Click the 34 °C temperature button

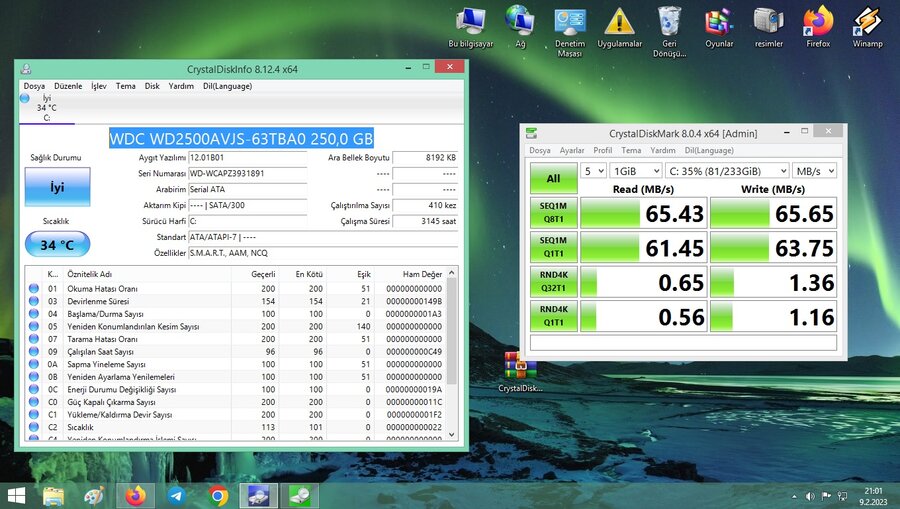[x=57, y=245]
